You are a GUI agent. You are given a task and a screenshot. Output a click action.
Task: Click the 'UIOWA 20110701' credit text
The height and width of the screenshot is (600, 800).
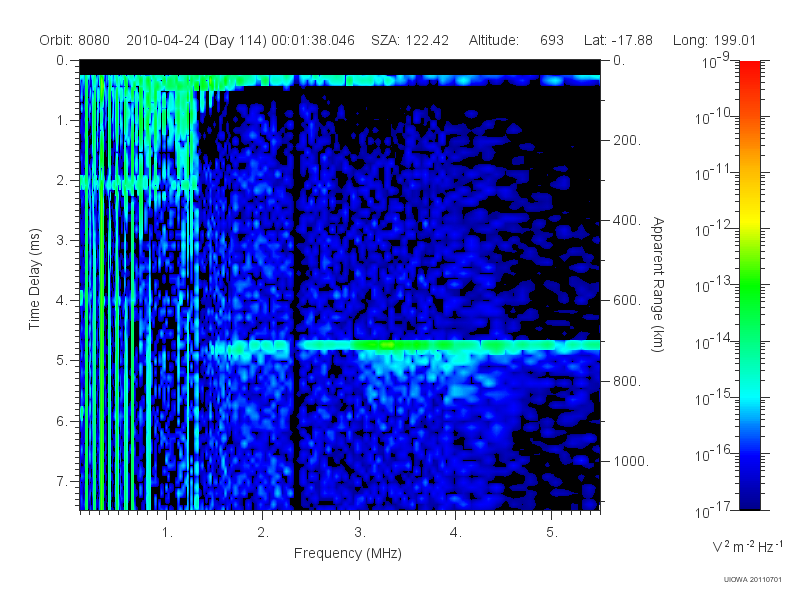tap(753, 579)
